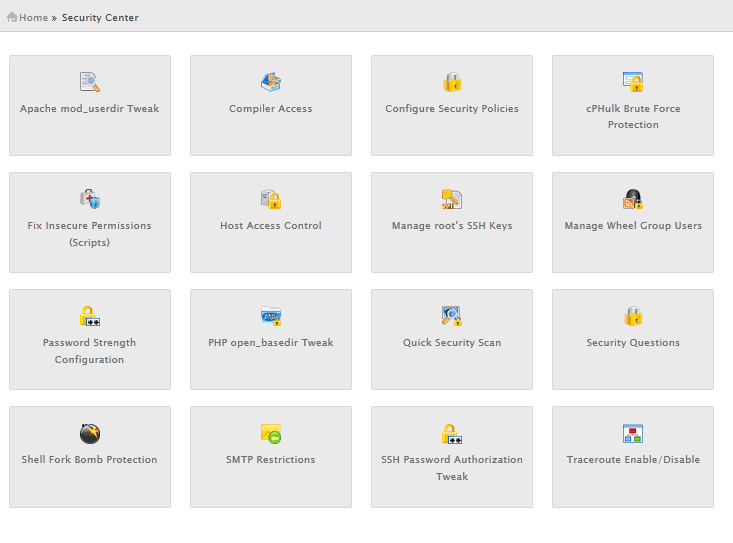This screenshot has height=543, width=733.
Task: Click the PHP open_basedir Tweak folder icon
Action: pos(271,316)
